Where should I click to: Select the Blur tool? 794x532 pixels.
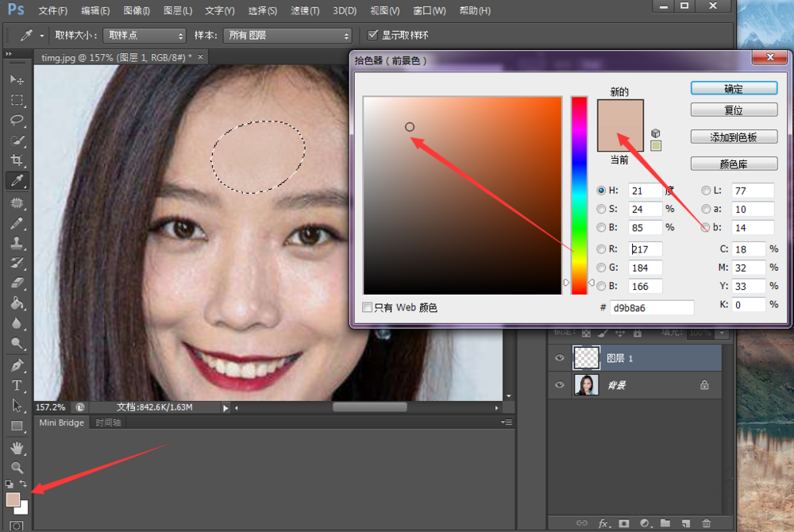pos(17,323)
